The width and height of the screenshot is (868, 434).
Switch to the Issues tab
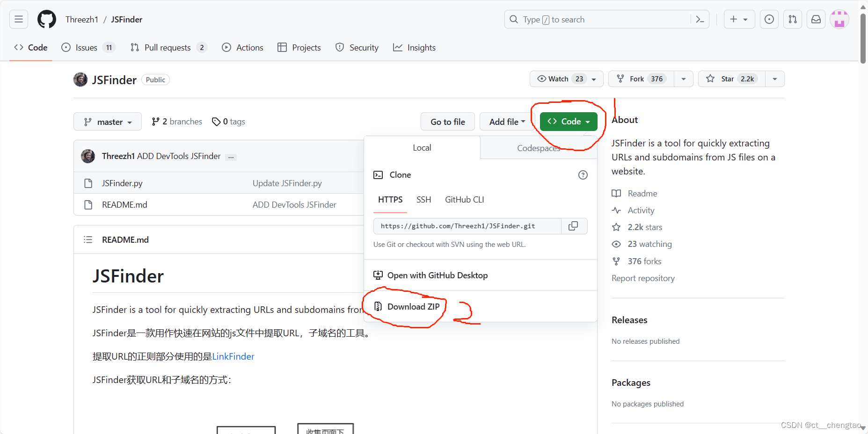(88, 47)
